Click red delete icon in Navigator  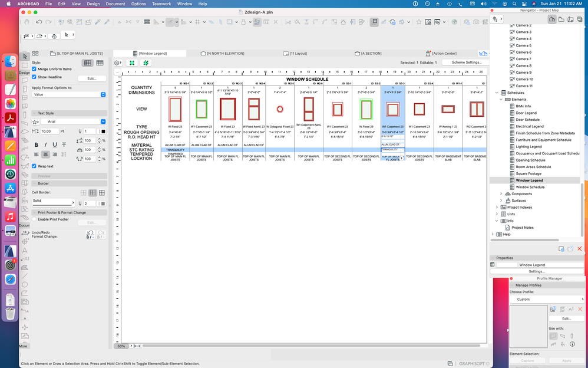pos(580,249)
